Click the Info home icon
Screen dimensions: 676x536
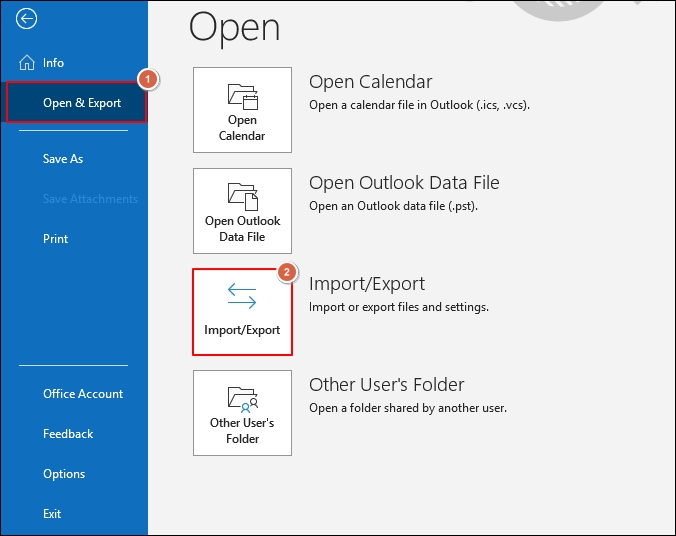[27, 63]
